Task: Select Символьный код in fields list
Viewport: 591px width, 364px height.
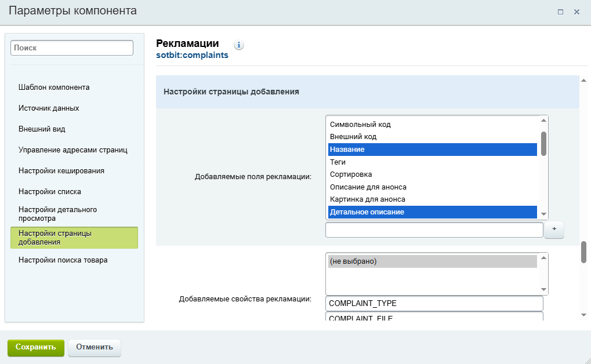Action: click(x=432, y=125)
